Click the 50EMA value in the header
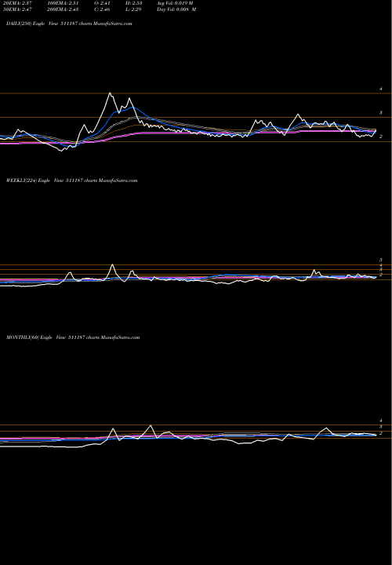This screenshot has width=392, height=565. [x=17, y=9]
